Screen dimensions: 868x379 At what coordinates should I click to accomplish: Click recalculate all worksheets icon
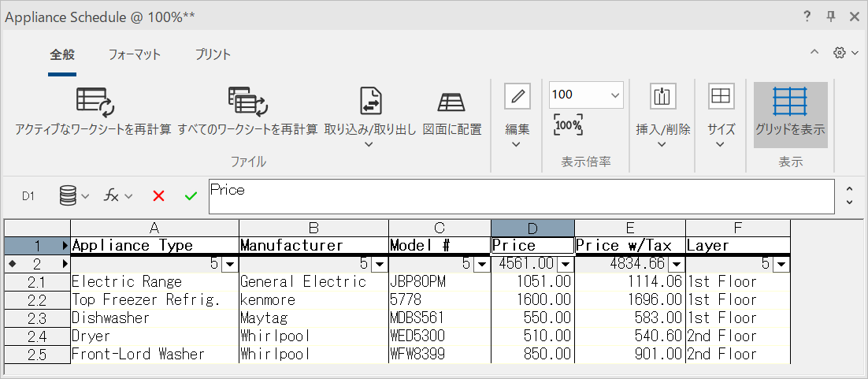(247, 102)
